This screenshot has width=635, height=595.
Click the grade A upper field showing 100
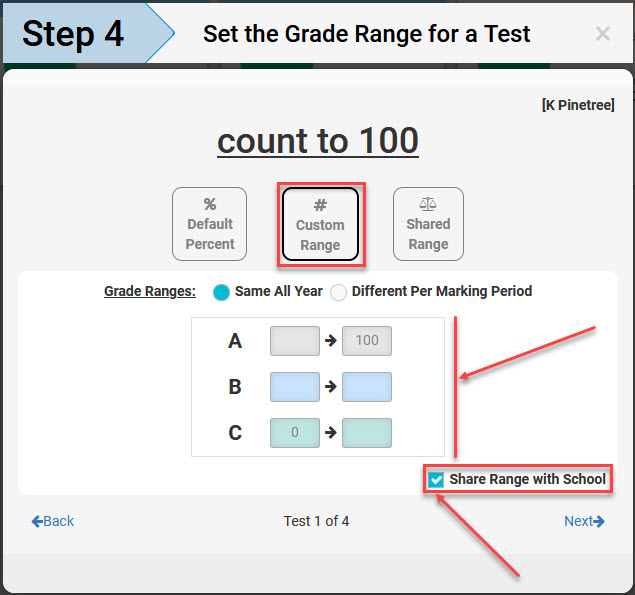[x=367, y=341]
